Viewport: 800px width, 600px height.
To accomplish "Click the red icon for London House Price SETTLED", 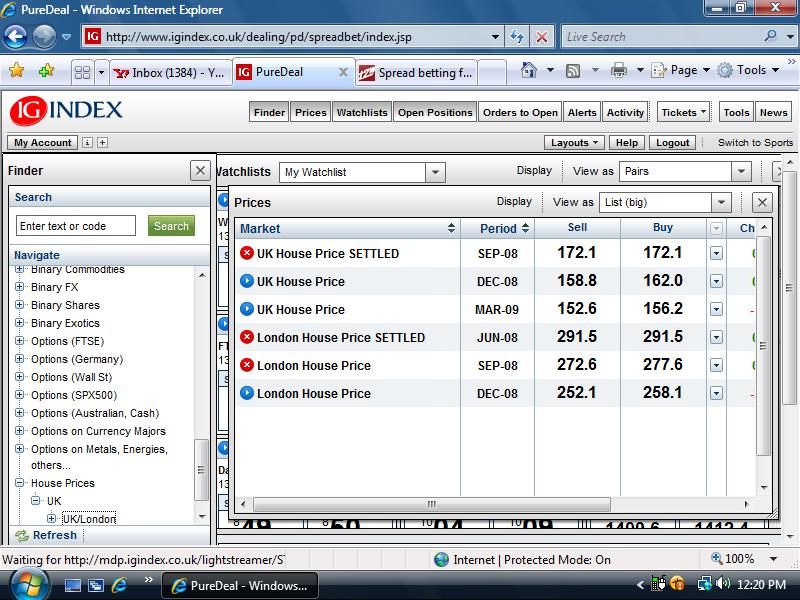I will tap(247, 337).
